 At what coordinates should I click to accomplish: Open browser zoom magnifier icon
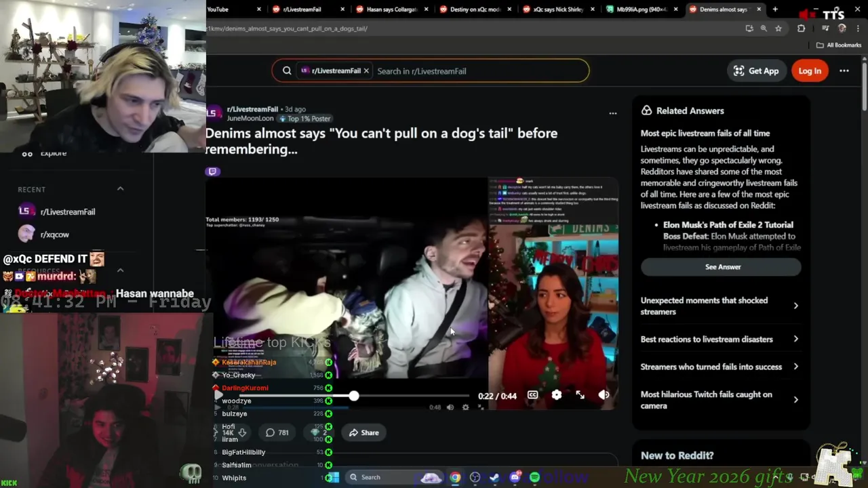(764, 28)
